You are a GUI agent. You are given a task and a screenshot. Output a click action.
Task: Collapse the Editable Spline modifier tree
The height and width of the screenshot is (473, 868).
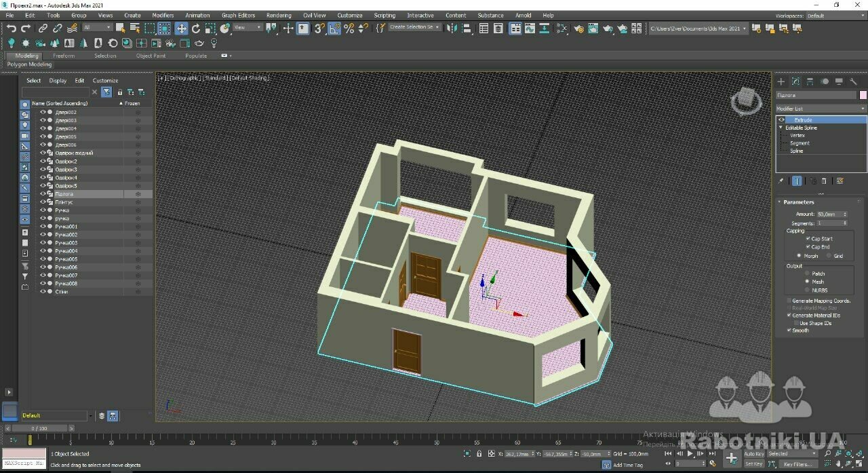(x=781, y=128)
